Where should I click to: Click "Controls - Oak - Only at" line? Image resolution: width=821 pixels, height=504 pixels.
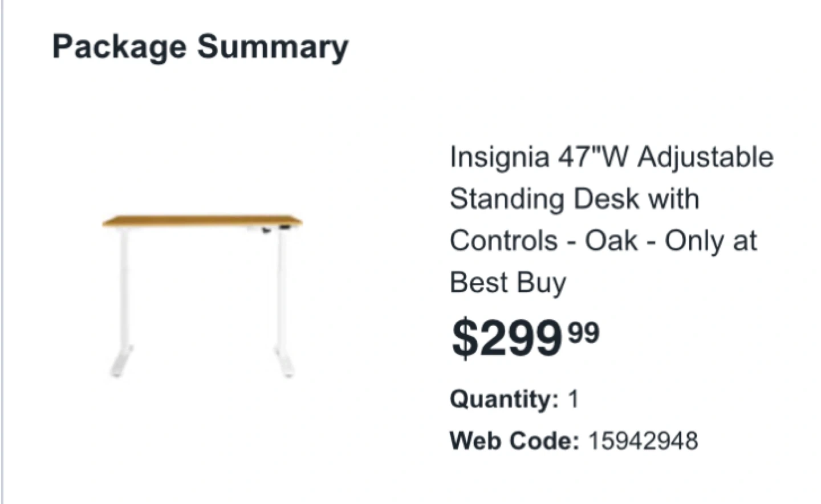click(x=603, y=241)
